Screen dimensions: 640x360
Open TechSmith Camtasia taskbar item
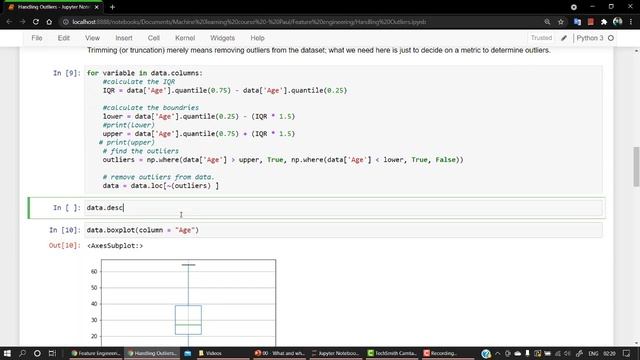tap(392, 353)
